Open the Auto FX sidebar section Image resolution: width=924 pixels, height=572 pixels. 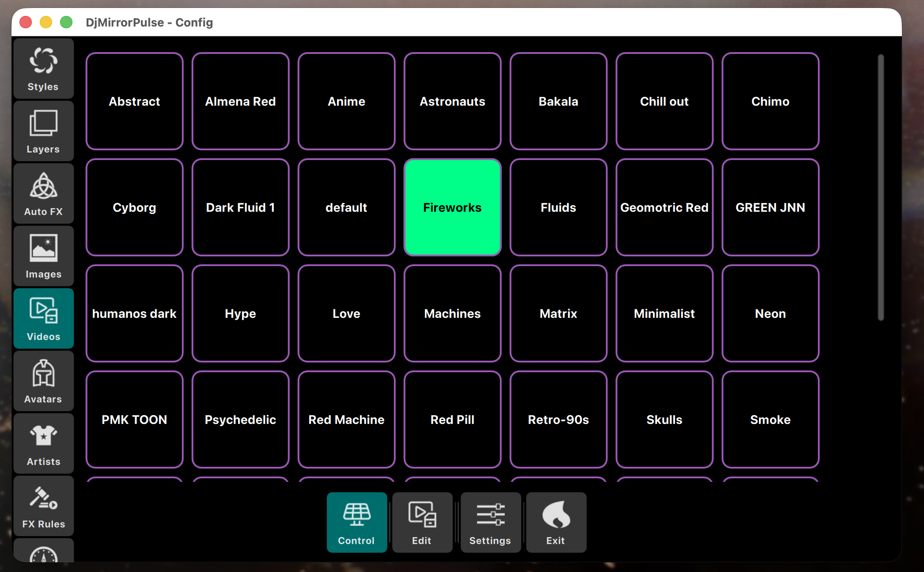[43, 194]
